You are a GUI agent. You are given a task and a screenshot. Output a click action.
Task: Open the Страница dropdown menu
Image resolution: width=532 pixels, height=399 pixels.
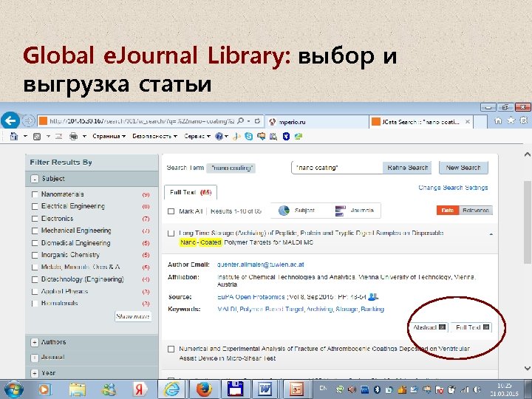[109, 137]
